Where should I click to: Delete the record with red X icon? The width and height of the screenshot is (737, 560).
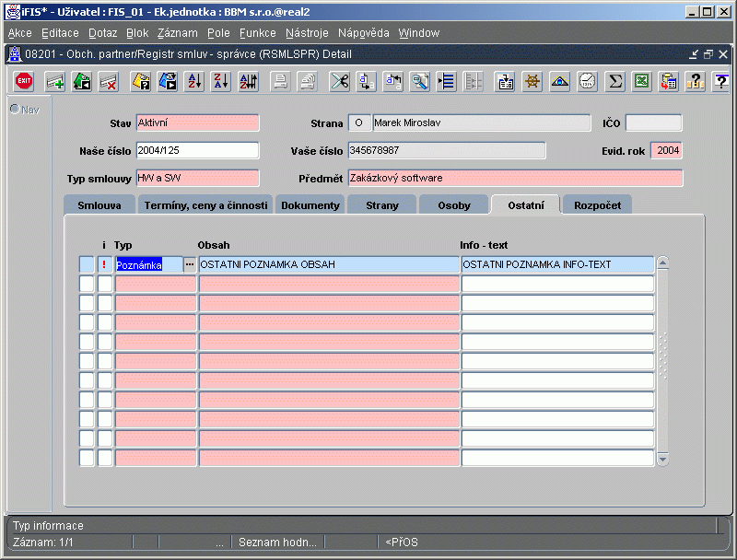(x=109, y=82)
